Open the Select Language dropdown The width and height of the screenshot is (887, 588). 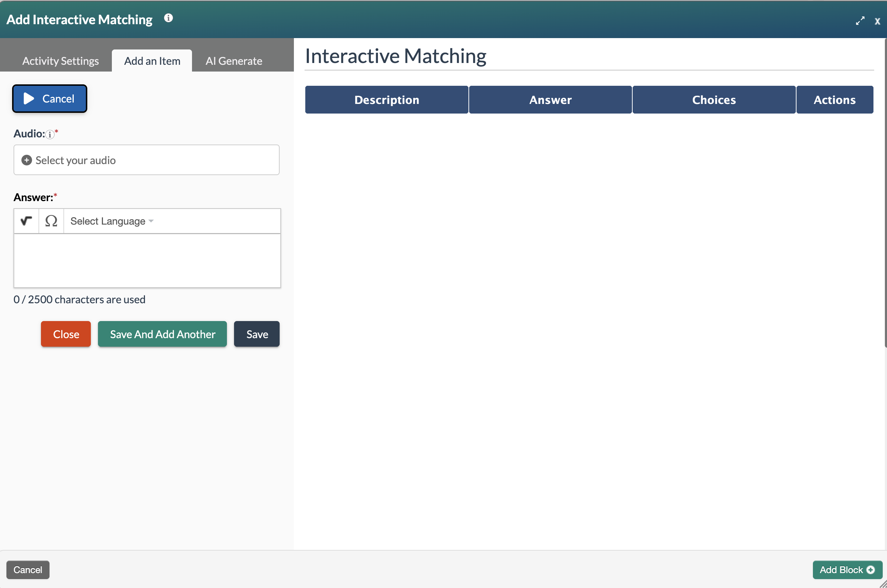point(111,221)
